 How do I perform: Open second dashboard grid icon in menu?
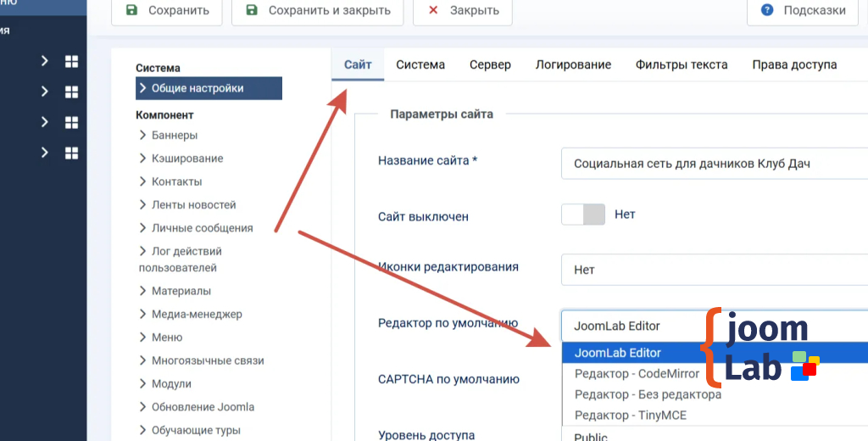[x=71, y=92]
